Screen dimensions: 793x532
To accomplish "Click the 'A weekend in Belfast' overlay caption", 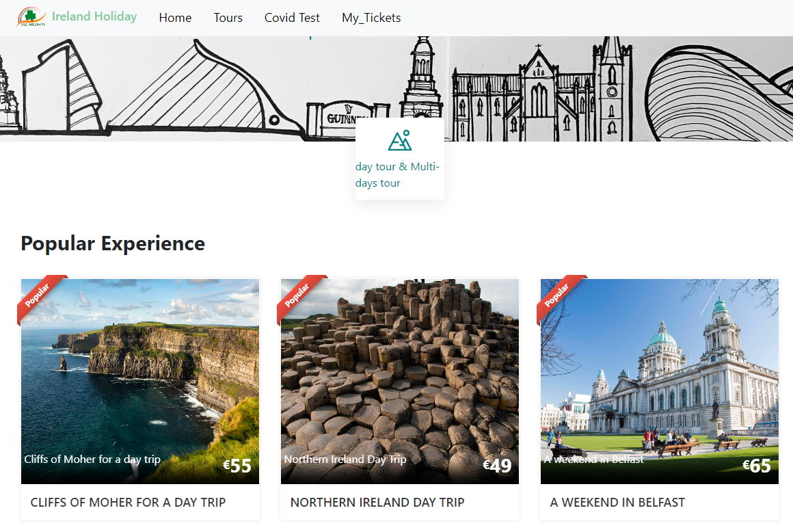I will point(594,460).
